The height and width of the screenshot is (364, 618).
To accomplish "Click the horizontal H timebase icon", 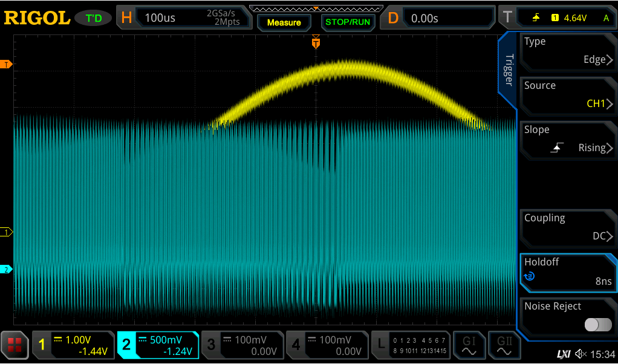I will [126, 18].
